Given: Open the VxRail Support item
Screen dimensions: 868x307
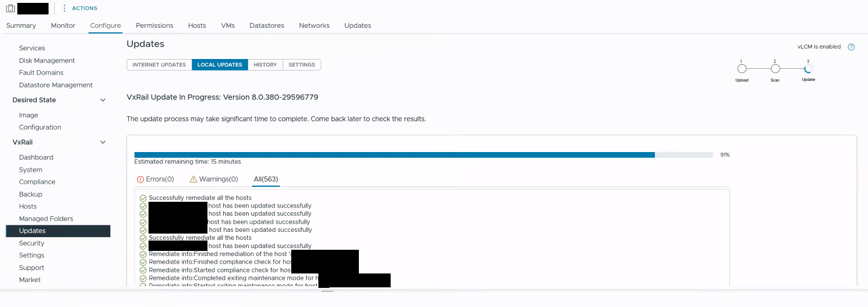Looking at the screenshot, I should (x=31, y=268).
